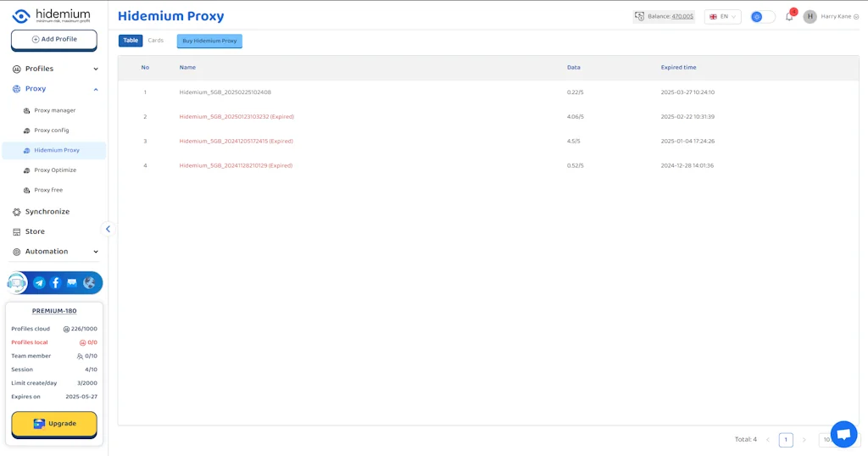Select Hidemium_5GB_20241128210129 (Expired) name
Viewport: 868px width, 456px height.
point(236,165)
